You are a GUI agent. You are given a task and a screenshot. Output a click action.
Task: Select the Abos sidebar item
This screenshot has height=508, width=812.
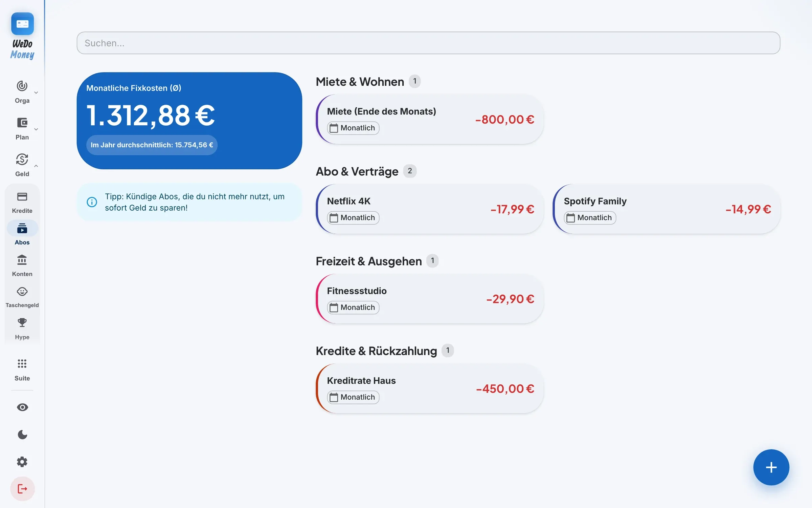(x=22, y=234)
